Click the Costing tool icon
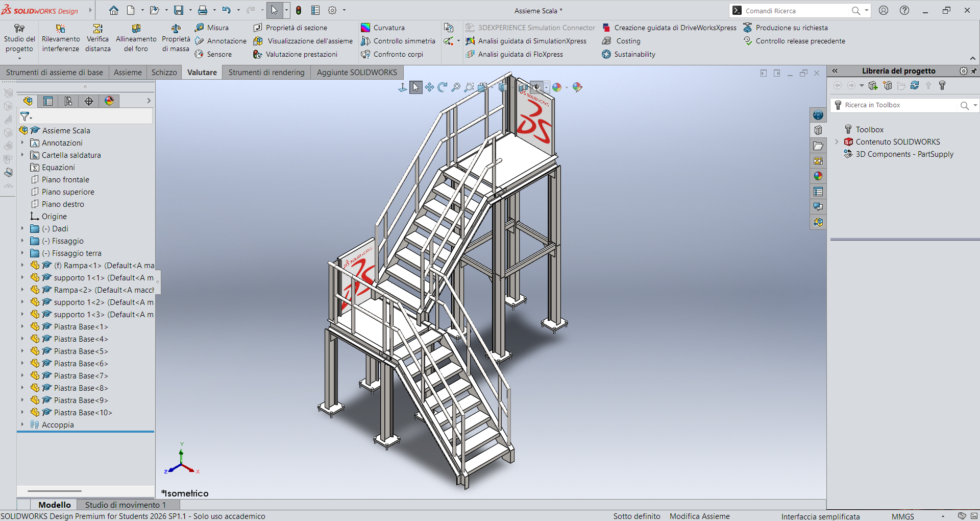Image resolution: width=980 pixels, height=521 pixels. pos(607,41)
